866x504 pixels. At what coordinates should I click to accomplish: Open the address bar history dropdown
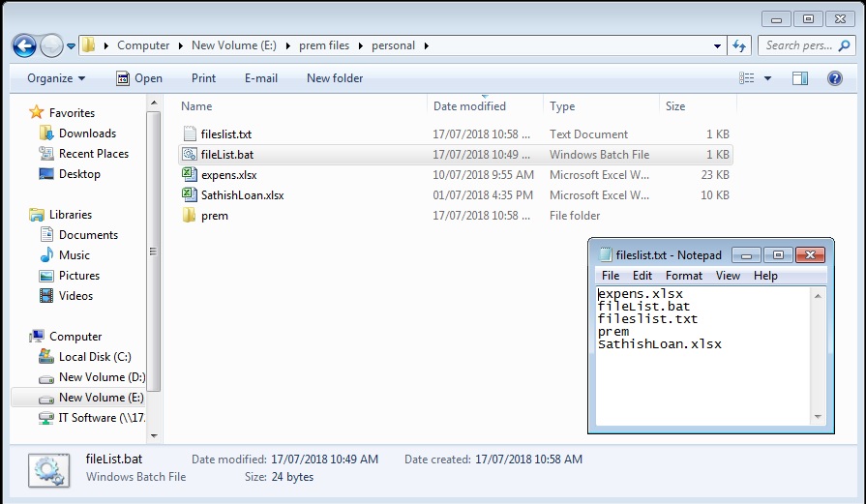pyautogui.click(x=717, y=45)
